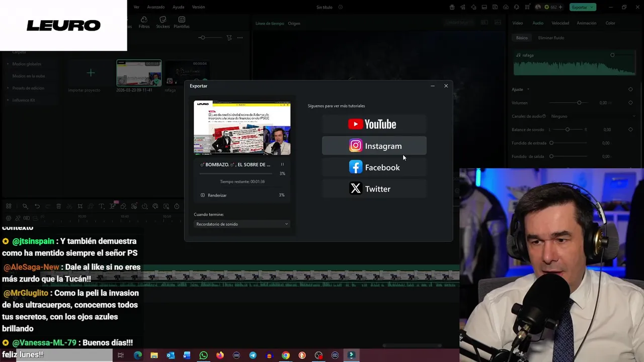Image resolution: width=644 pixels, height=362 pixels.
Task: Open the Filtros panel
Action: pyautogui.click(x=144, y=23)
